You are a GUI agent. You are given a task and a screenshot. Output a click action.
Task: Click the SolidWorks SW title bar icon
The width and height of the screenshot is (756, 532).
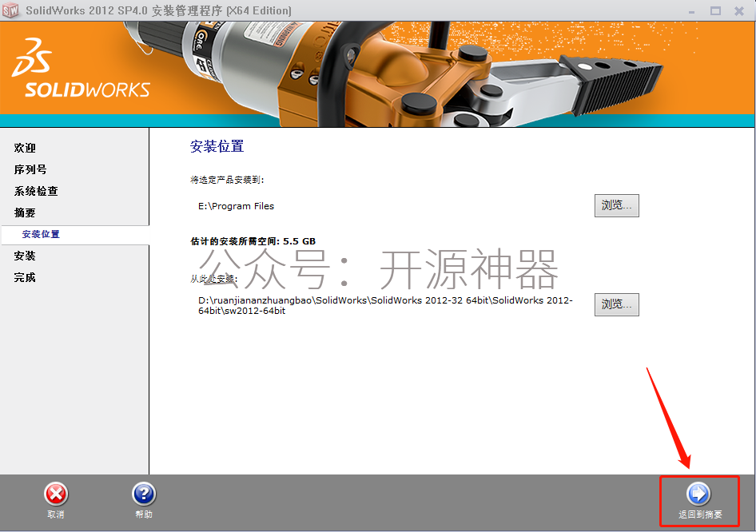pyautogui.click(x=10, y=10)
